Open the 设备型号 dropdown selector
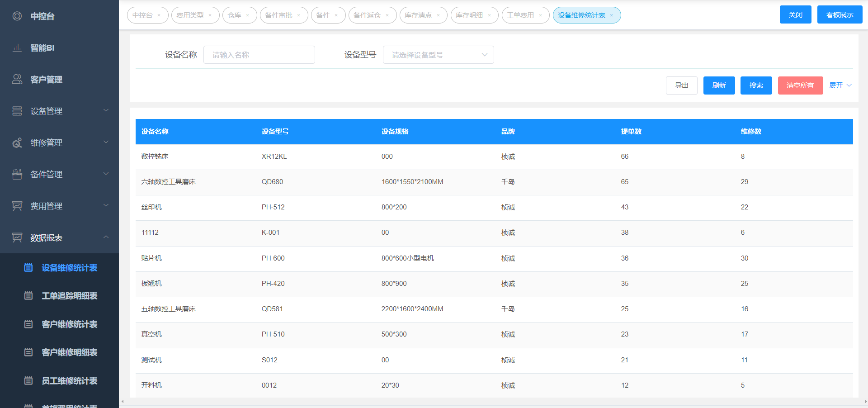The height and width of the screenshot is (408, 868). click(x=438, y=55)
